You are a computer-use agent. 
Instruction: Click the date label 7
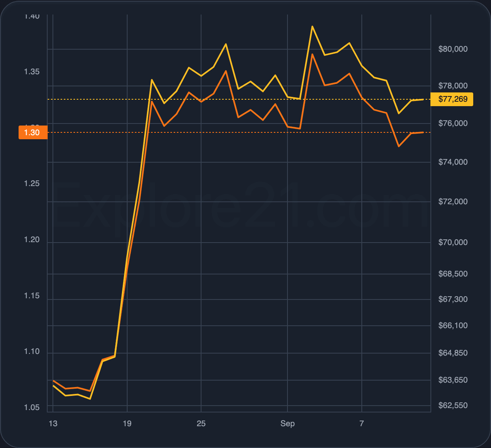[362, 424]
